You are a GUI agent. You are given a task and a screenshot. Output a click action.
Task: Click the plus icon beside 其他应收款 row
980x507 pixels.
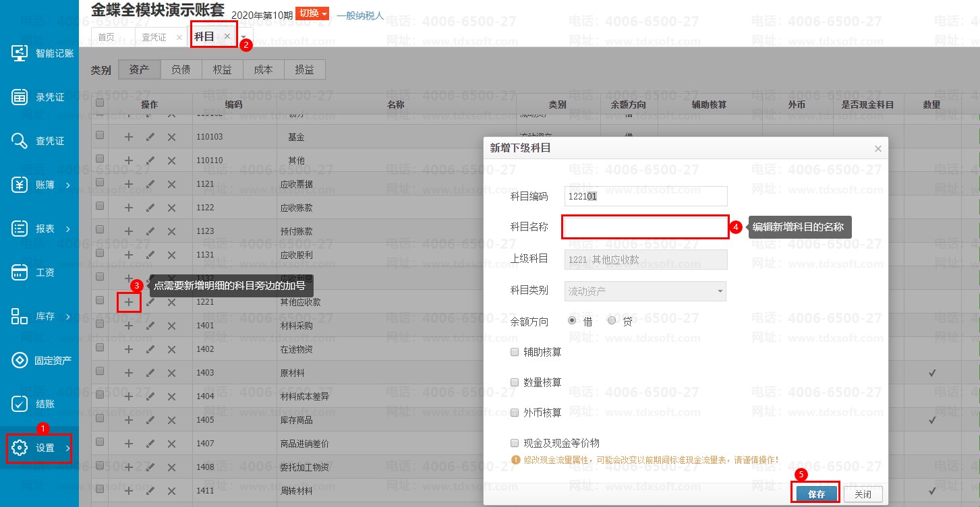[129, 302]
